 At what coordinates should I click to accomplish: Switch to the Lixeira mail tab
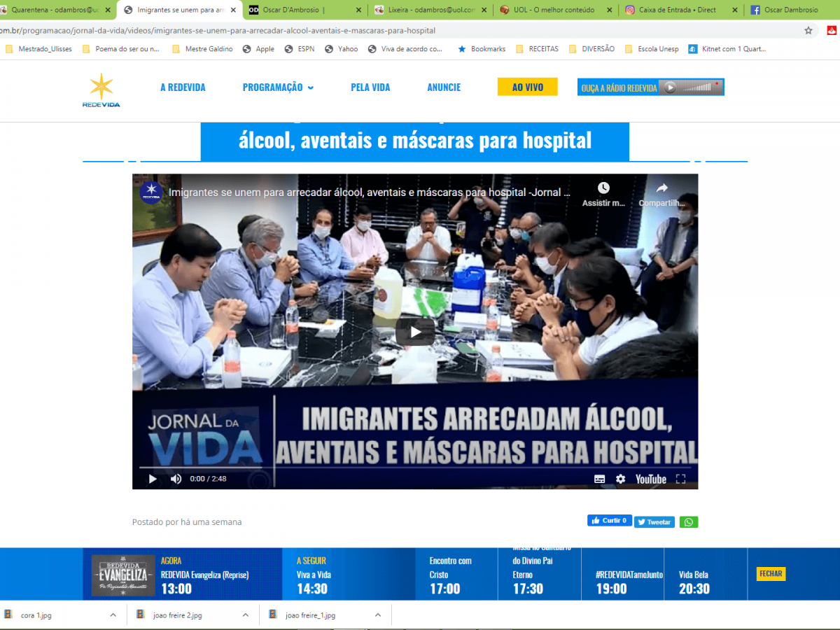(430, 10)
